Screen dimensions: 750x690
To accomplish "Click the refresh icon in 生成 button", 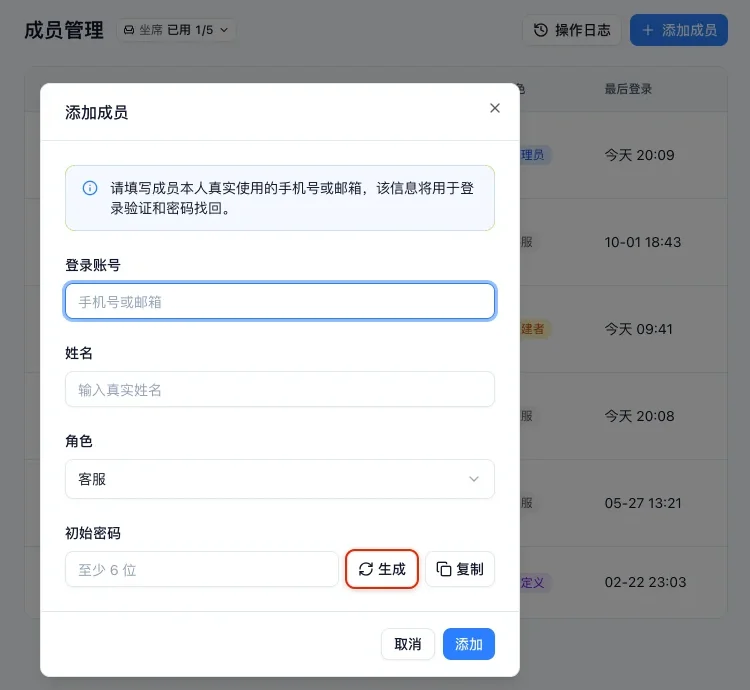I will (366, 569).
